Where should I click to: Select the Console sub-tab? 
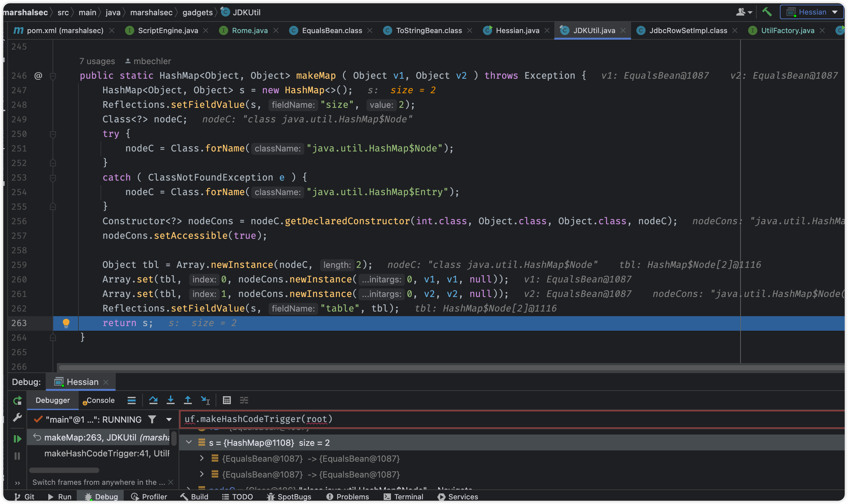tap(99, 400)
